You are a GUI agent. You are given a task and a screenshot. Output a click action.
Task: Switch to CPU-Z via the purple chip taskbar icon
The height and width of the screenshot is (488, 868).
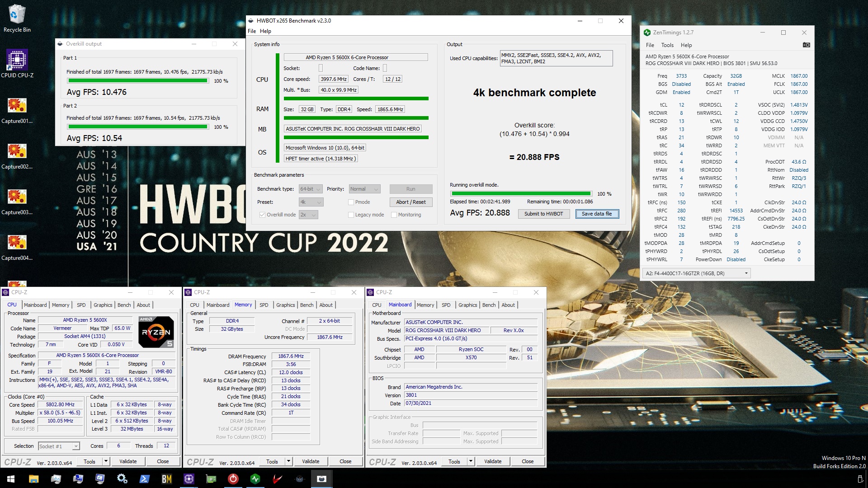click(x=189, y=479)
